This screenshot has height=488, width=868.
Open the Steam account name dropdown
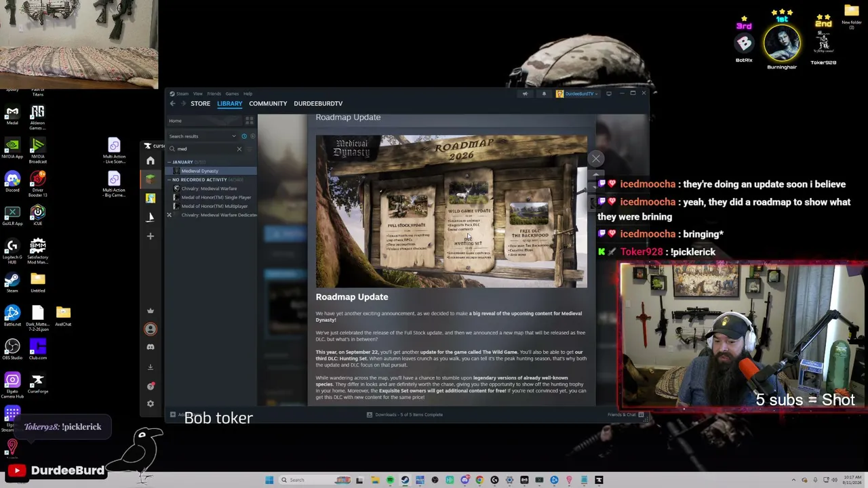(x=577, y=94)
